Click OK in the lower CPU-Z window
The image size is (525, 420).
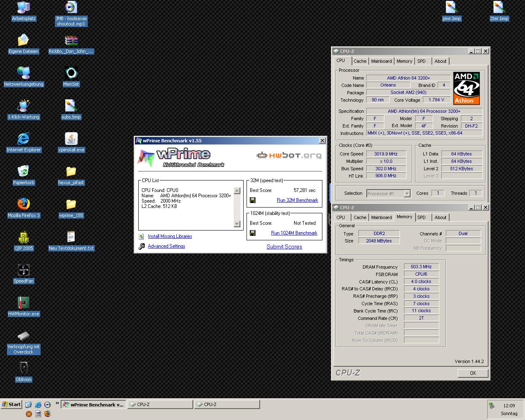click(x=473, y=373)
